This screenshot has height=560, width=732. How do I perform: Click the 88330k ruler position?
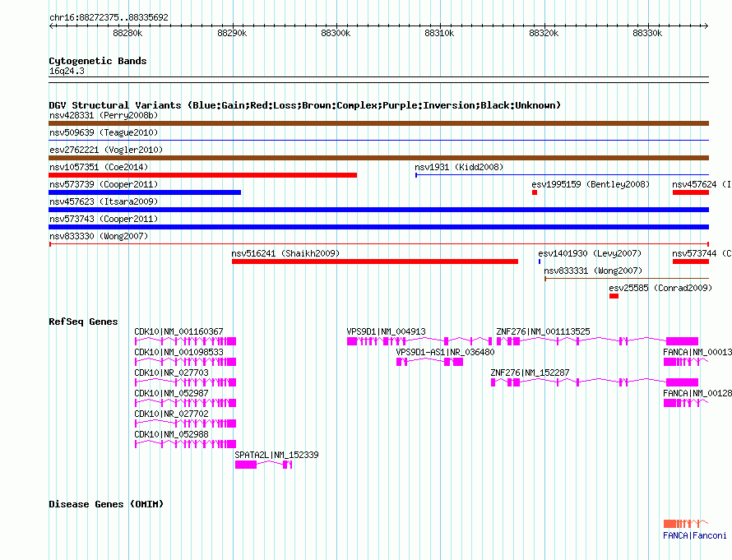point(647,33)
